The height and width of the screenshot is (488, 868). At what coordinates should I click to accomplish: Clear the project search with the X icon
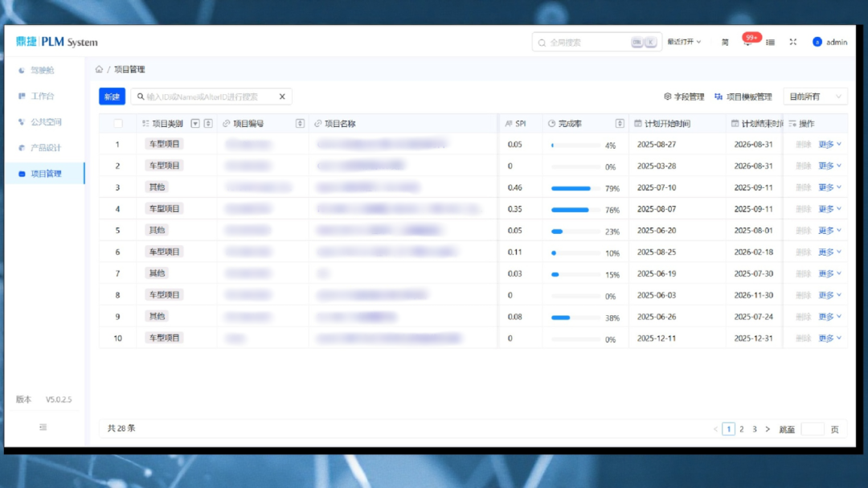coord(282,96)
